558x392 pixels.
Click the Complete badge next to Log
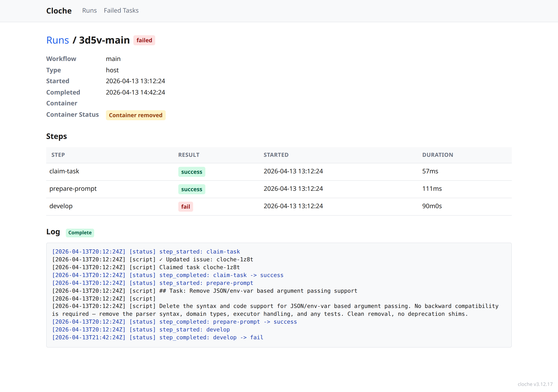tap(80, 233)
